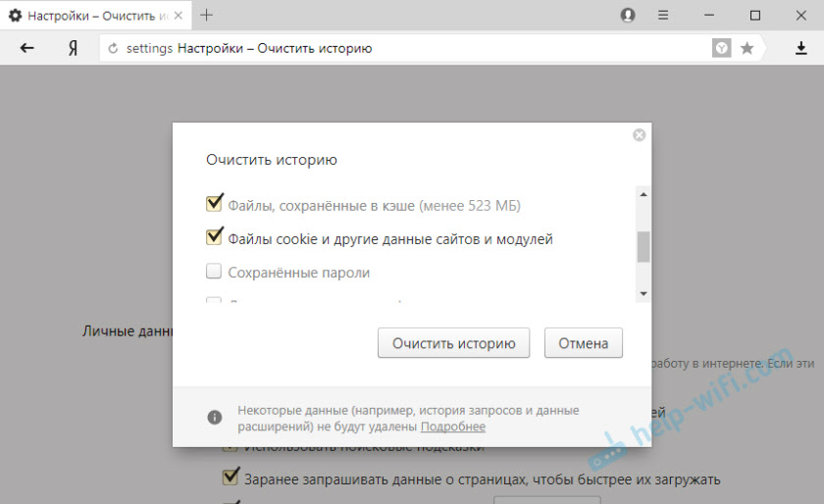
Task: Bookmark page with the star icon
Action: click(747, 48)
